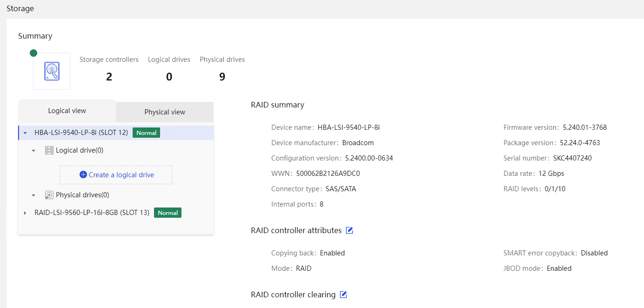Select RAID-LSI-9560-LP-16i-8GB (SLOT 13) tree row
Screen dimensions: 644x308
click(116, 213)
